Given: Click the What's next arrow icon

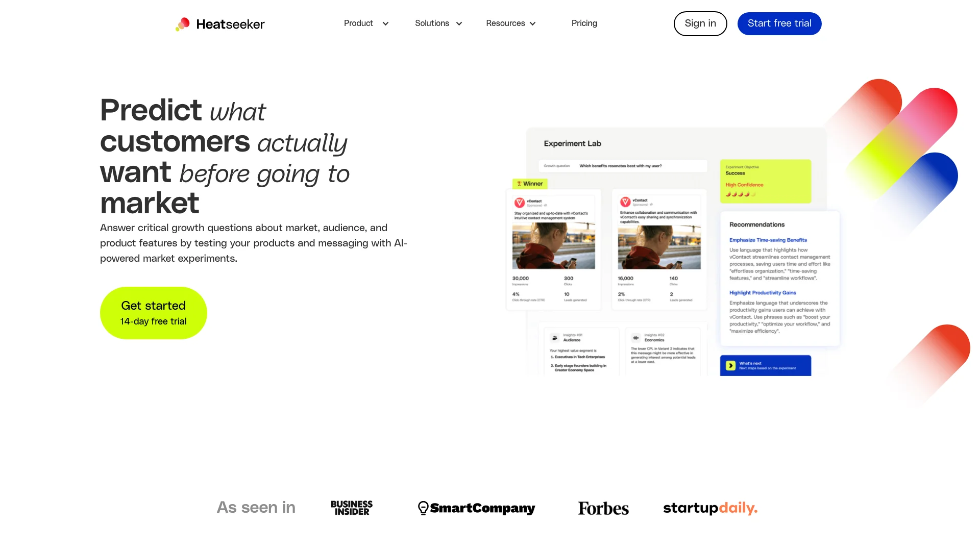Looking at the screenshot, I should (x=730, y=365).
